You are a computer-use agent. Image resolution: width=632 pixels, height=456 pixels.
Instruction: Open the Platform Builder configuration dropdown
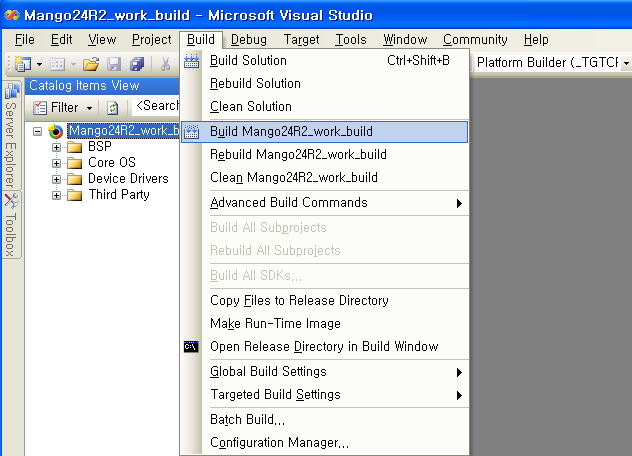point(626,63)
